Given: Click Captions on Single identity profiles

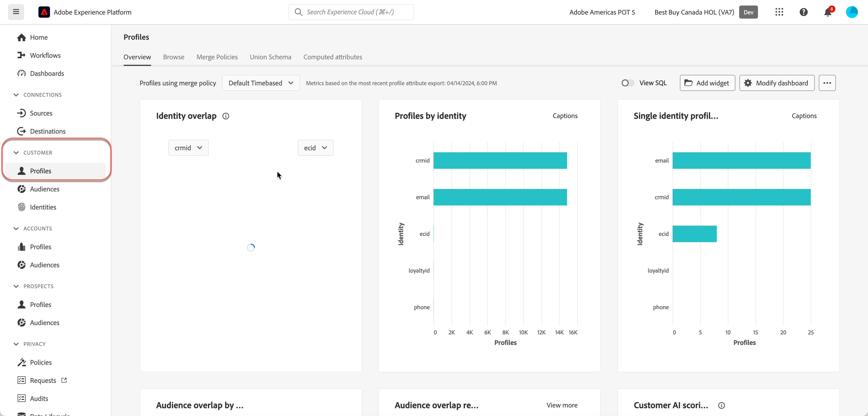Looking at the screenshot, I should (804, 116).
